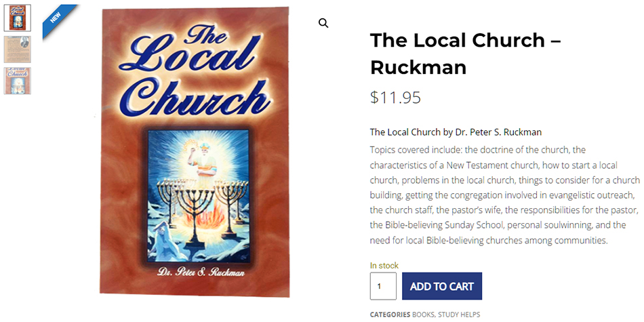Click the product title 'The Local Church – Ruckman'

click(465, 54)
